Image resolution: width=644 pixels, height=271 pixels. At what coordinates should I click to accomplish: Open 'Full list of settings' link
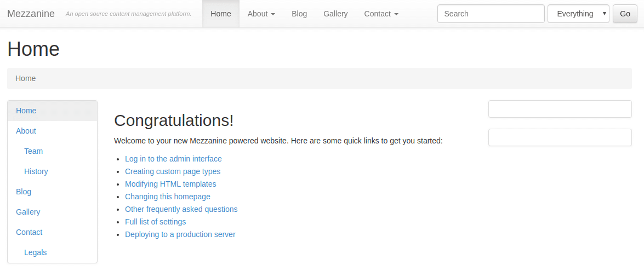pos(155,222)
